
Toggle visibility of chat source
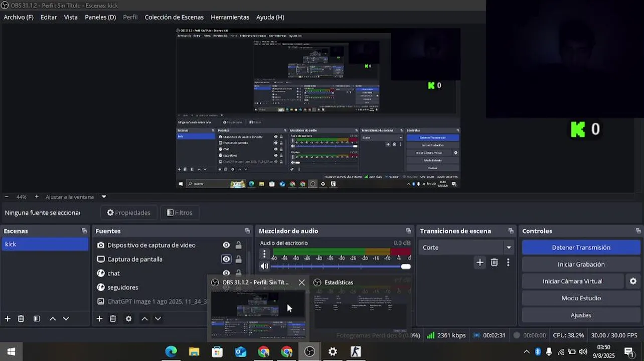(x=226, y=273)
